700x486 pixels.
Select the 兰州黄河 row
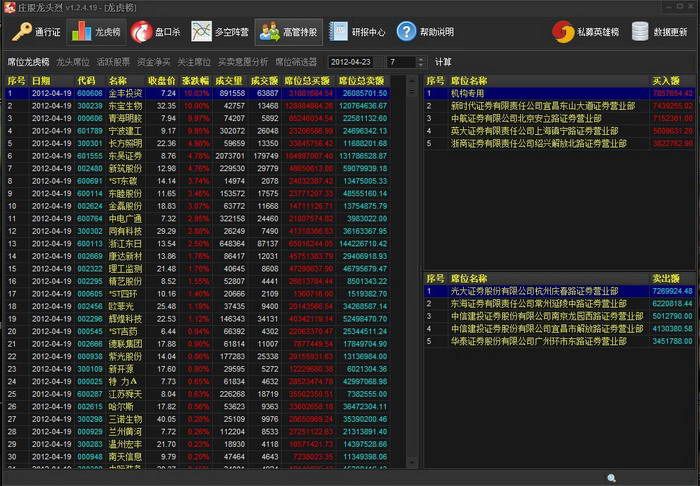197,432
